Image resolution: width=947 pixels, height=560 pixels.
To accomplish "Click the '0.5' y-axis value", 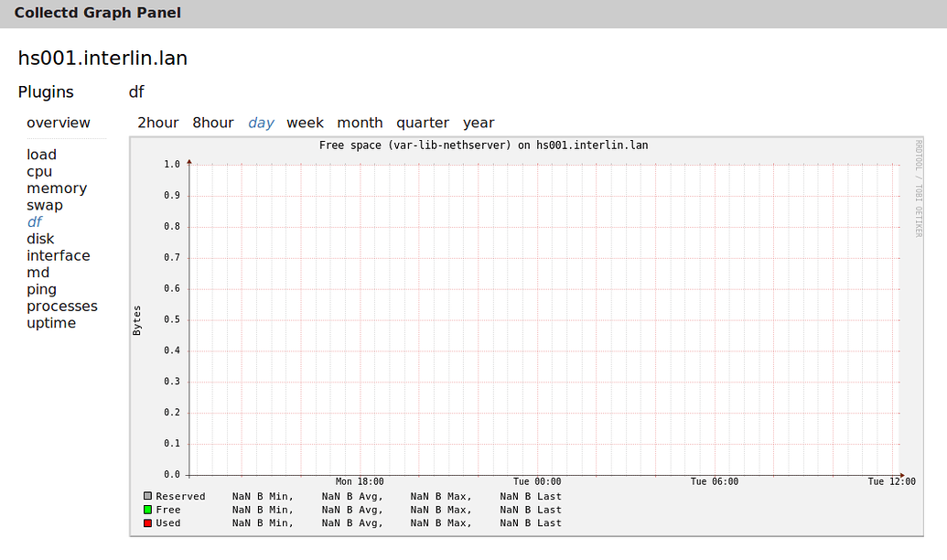I will coord(172,319).
